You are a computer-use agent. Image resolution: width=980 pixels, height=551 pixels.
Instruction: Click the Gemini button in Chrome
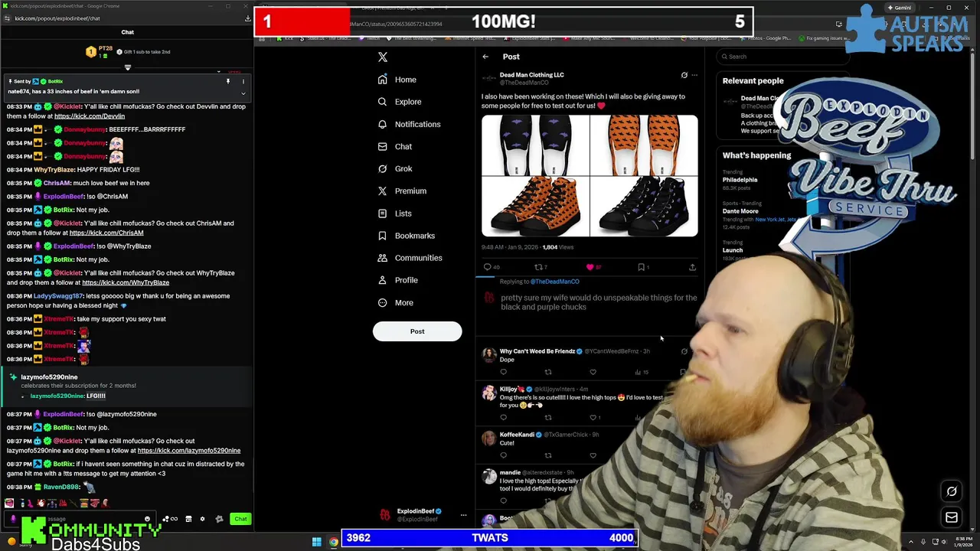(x=899, y=8)
